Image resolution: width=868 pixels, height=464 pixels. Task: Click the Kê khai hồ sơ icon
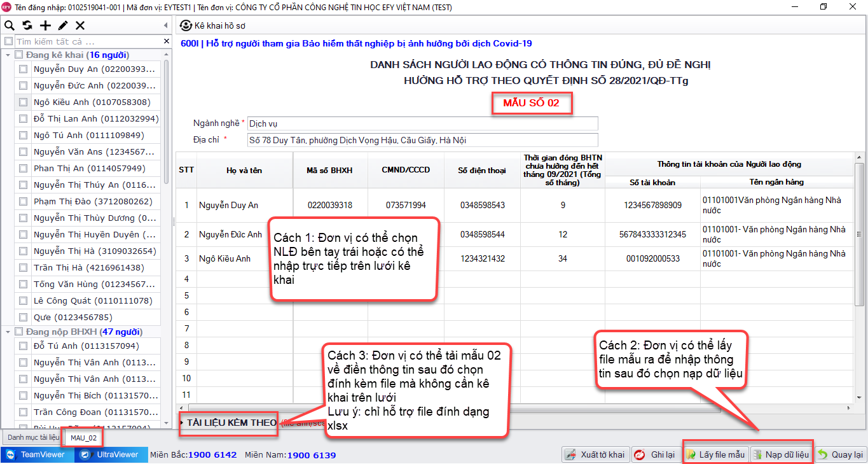tap(186, 25)
